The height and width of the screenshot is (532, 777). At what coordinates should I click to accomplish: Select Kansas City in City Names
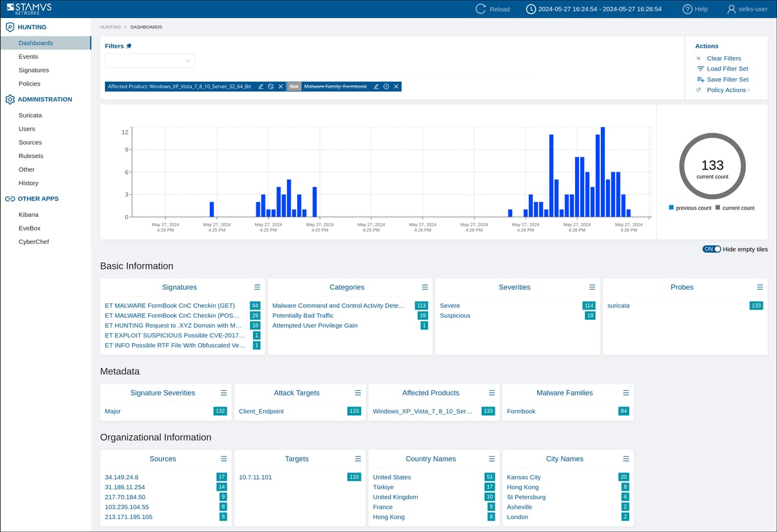(x=524, y=477)
